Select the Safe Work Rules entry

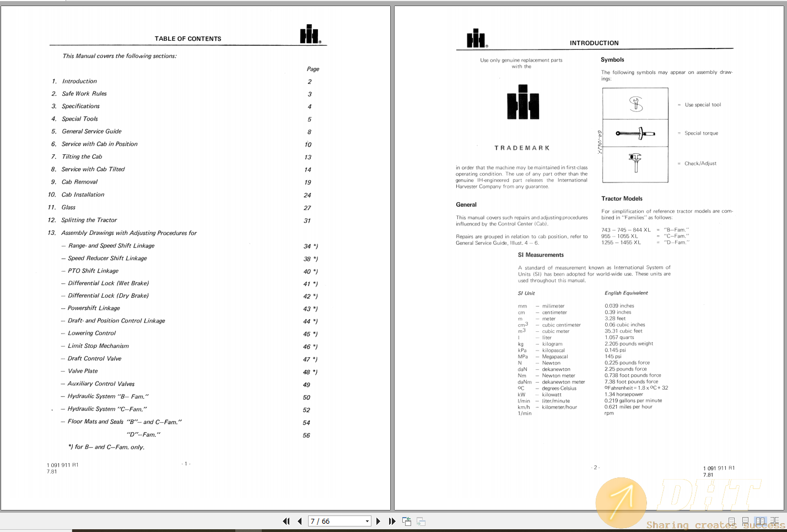84,94
